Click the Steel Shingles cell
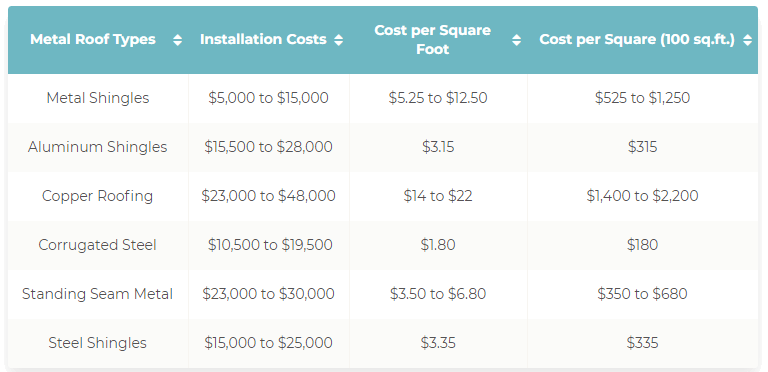Viewport: 768px width, 372px height. point(98,343)
